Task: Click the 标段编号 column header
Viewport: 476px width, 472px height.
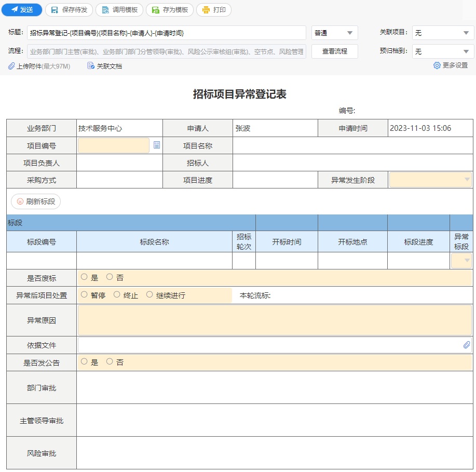Action: click(42, 242)
